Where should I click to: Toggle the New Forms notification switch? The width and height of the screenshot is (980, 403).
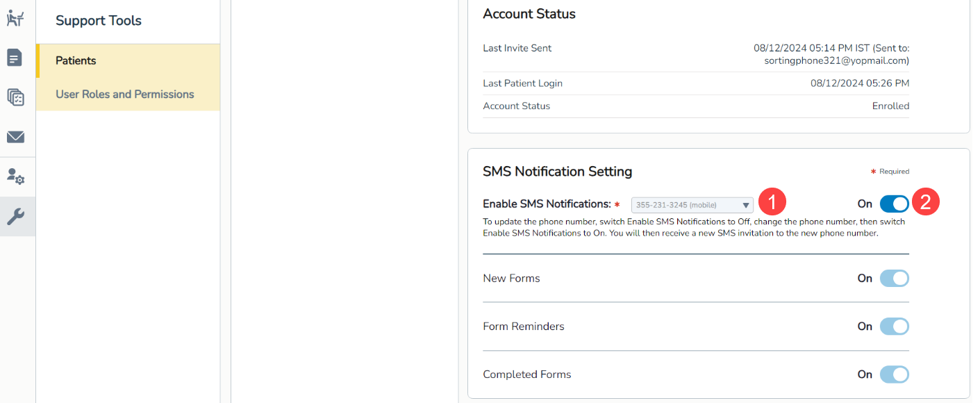[894, 279]
